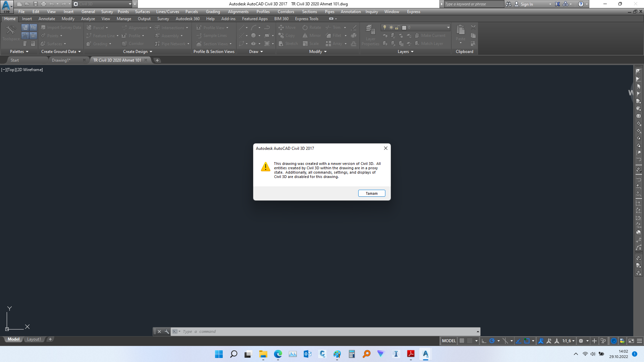The image size is (644, 362).
Task: Expand the Draw panel dropdown
Action: 256,52
